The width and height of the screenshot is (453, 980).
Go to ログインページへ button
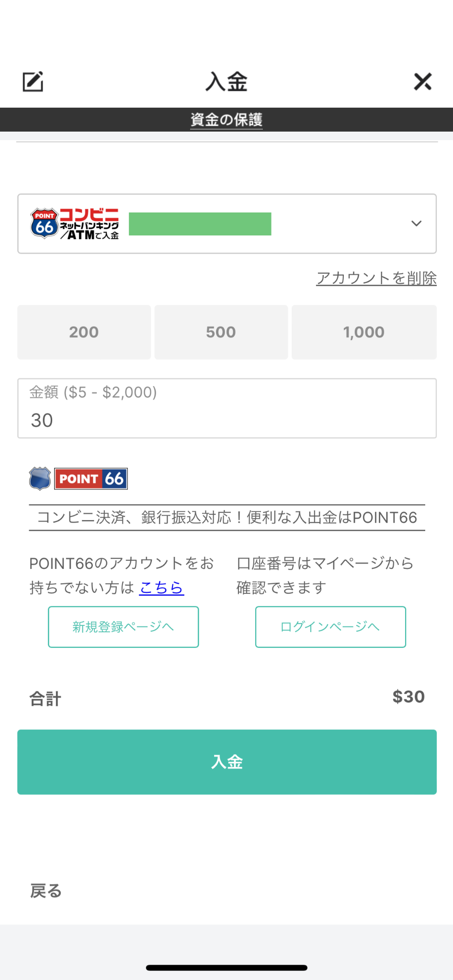330,627
